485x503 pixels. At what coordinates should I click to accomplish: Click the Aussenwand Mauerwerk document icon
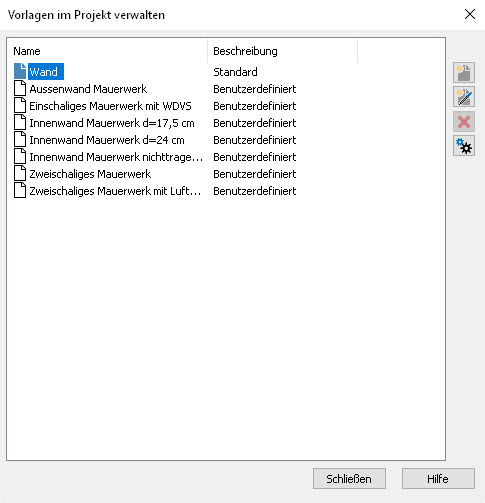click(20, 89)
